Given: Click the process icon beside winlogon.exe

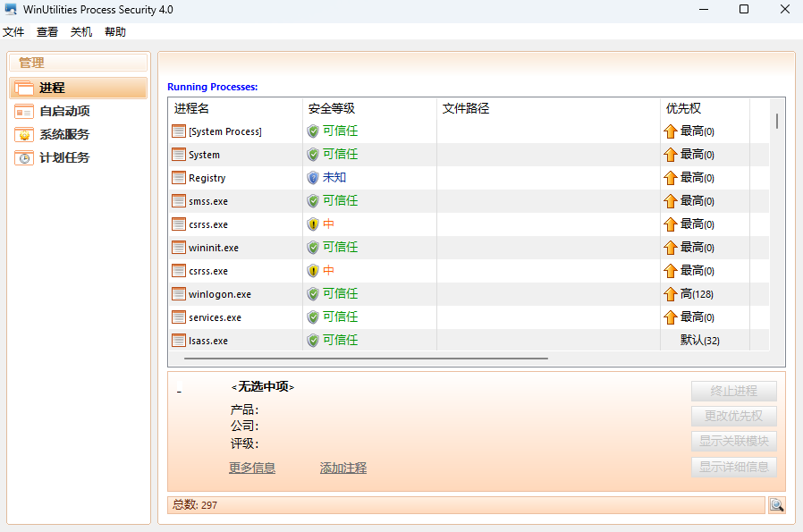Looking at the screenshot, I should click(x=179, y=294).
